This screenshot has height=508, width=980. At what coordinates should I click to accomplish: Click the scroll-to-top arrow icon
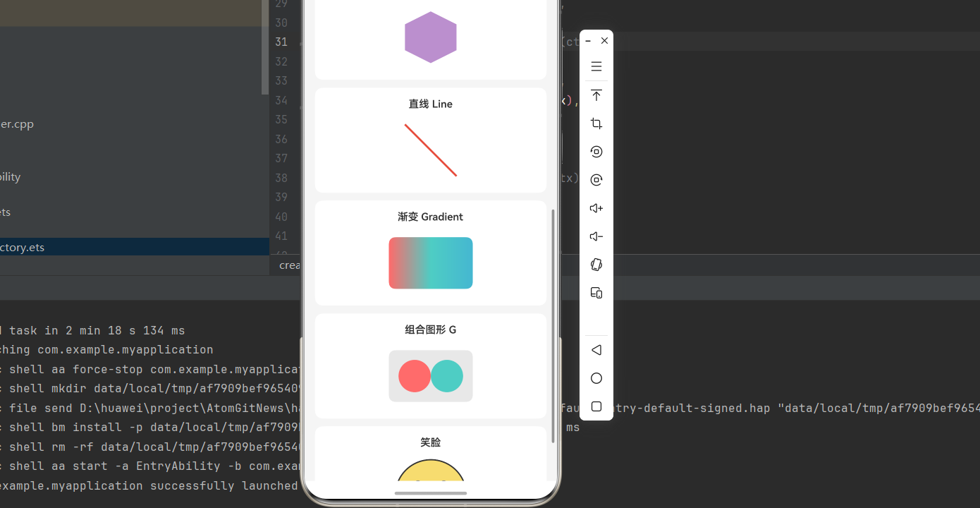click(x=596, y=95)
